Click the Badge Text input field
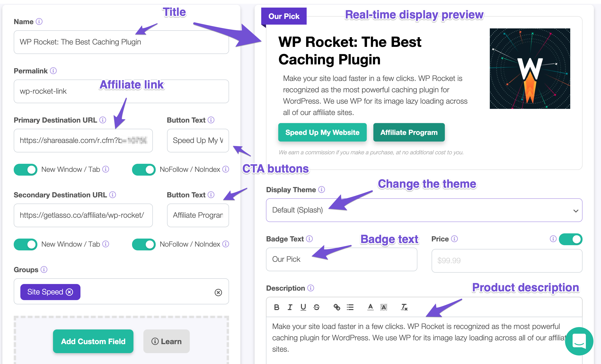The height and width of the screenshot is (364, 601). point(342,260)
